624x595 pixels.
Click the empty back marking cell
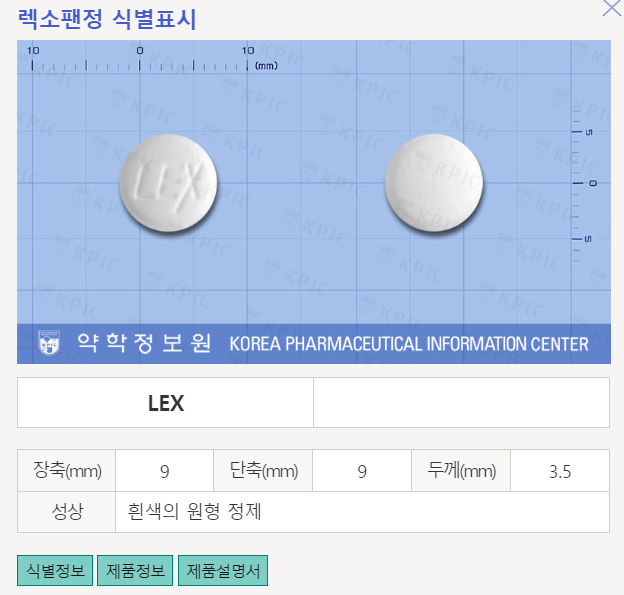click(461, 403)
